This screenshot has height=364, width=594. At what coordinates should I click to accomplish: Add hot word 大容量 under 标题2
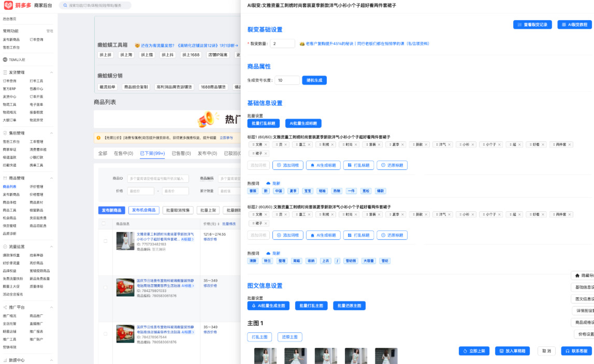(368, 261)
